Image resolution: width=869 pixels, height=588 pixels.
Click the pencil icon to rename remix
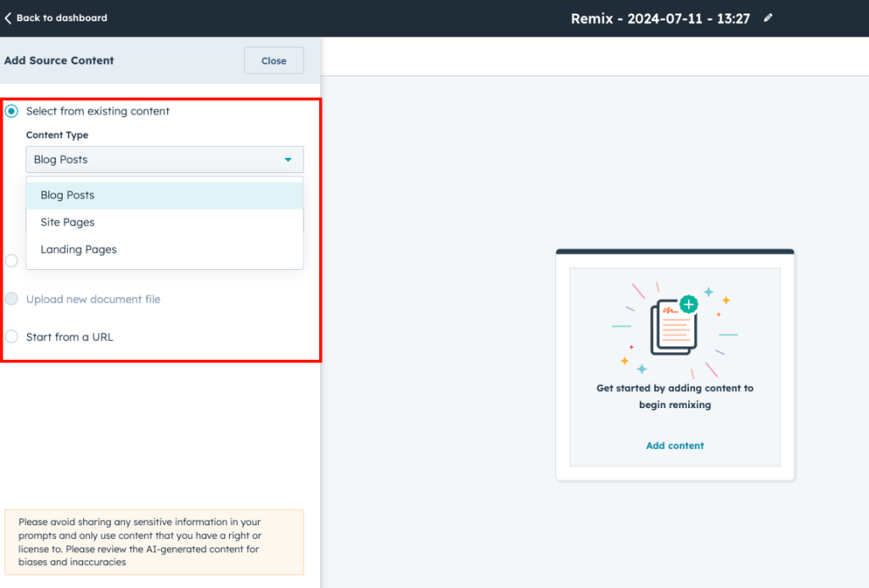(768, 18)
